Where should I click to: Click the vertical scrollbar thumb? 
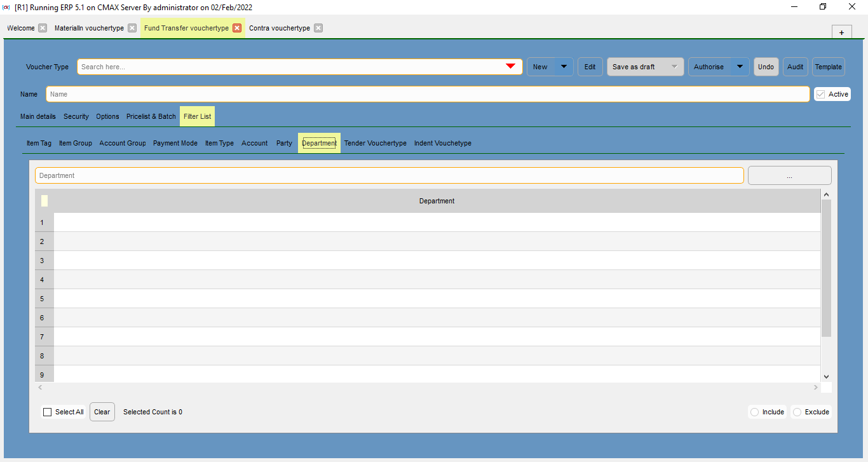826,268
